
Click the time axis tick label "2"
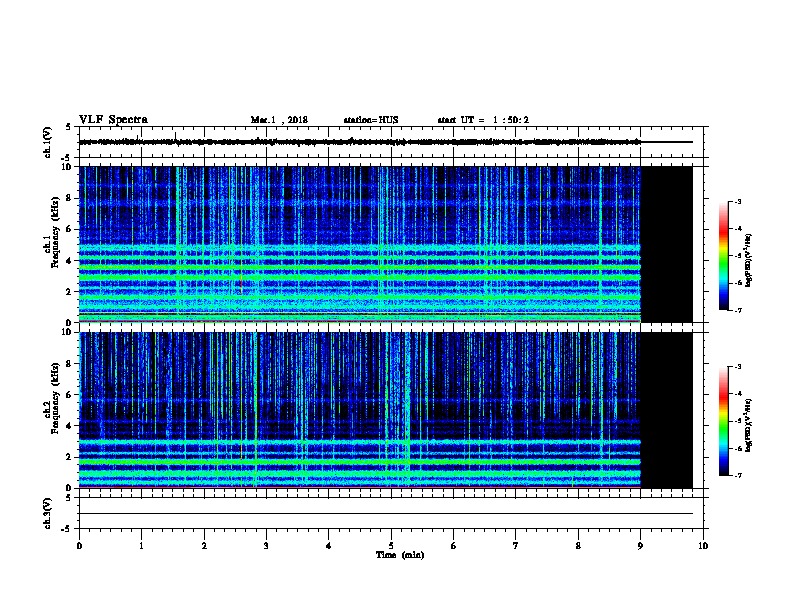point(204,546)
